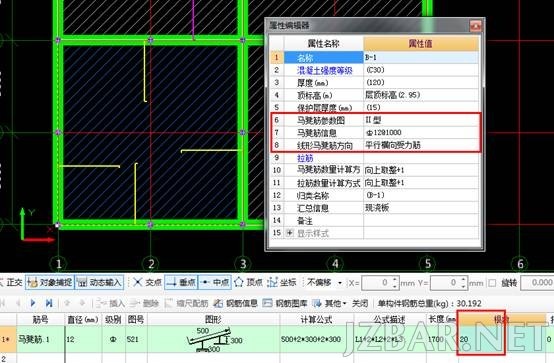Image resolution: width=554 pixels, height=363 pixels.
Task: Close the 属性编辑器 property editor window
Action: pos(475,26)
